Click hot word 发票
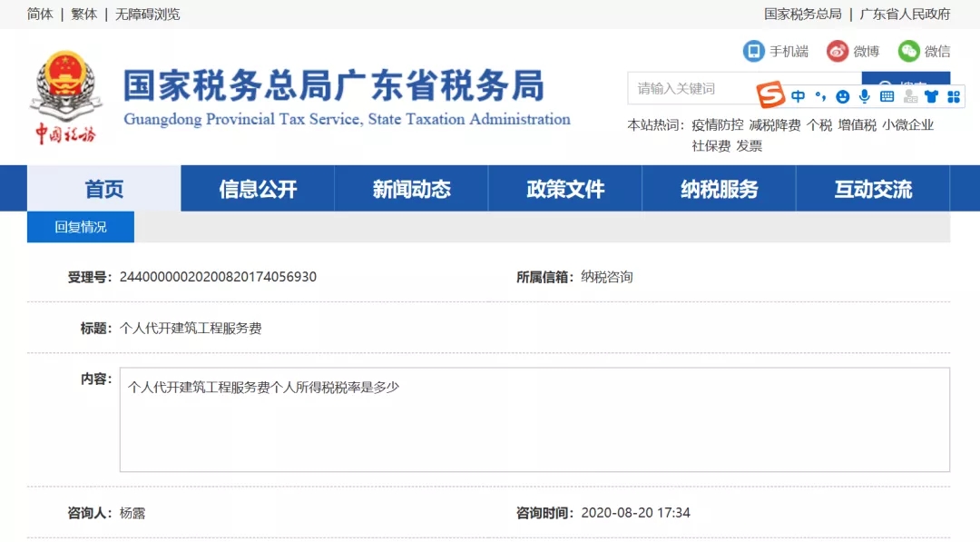The width and height of the screenshot is (980, 542). click(749, 145)
